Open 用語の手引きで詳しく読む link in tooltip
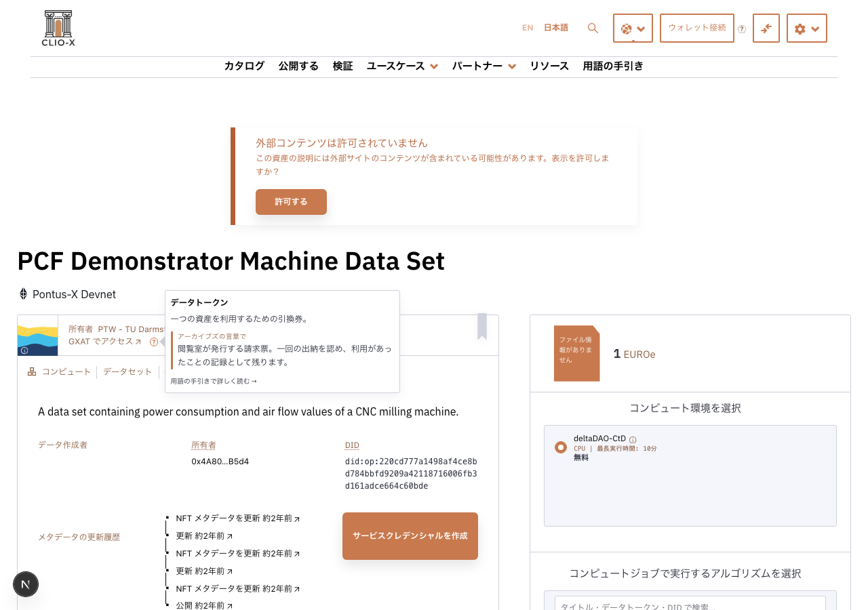The height and width of the screenshot is (610, 868). (x=214, y=382)
